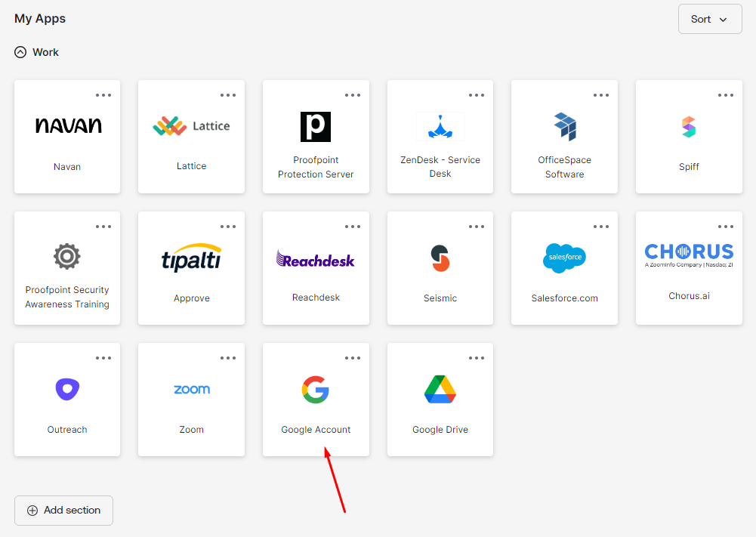Image resolution: width=756 pixels, height=537 pixels.
Task: Launch the Zoom logo
Action: [x=191, y=389]
